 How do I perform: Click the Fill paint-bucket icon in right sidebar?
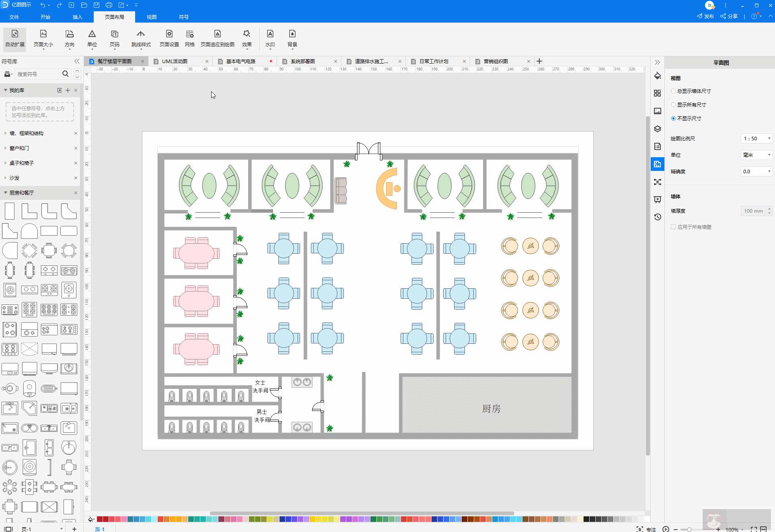658,76
